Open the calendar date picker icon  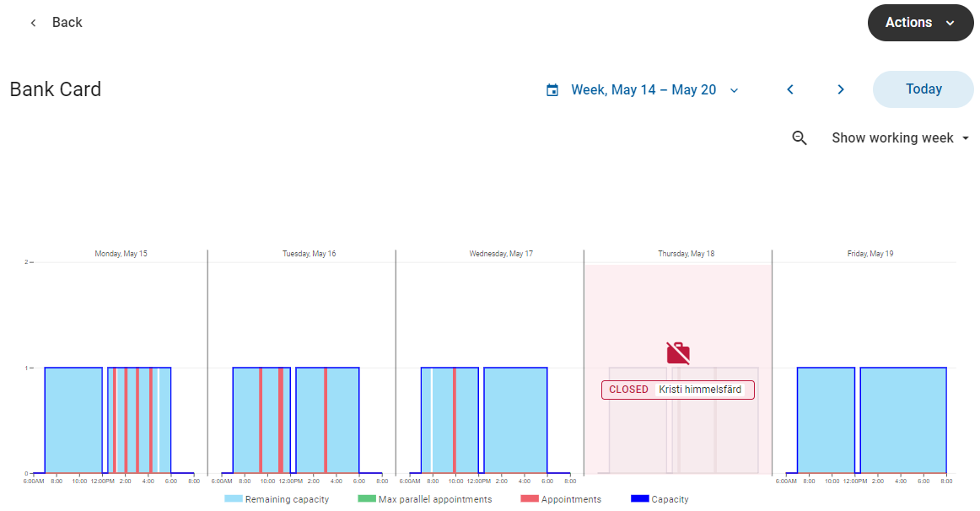point(552,90)
